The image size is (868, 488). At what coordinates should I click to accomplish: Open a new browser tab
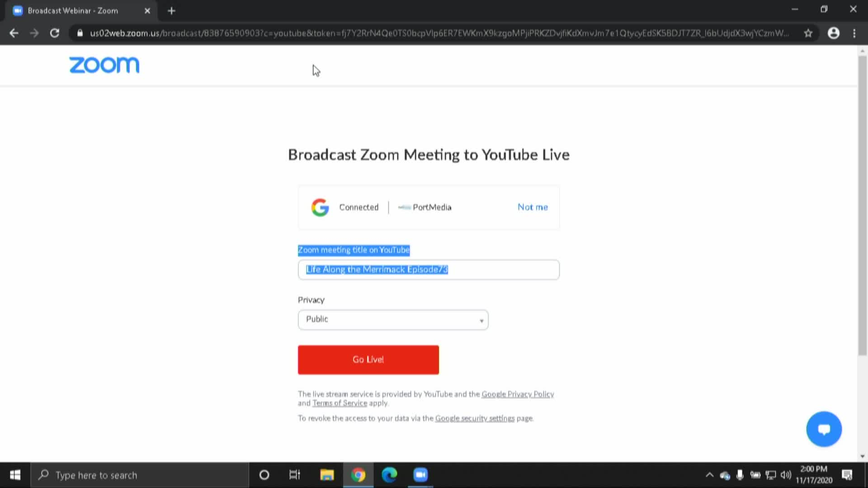(x=171, y=11)
